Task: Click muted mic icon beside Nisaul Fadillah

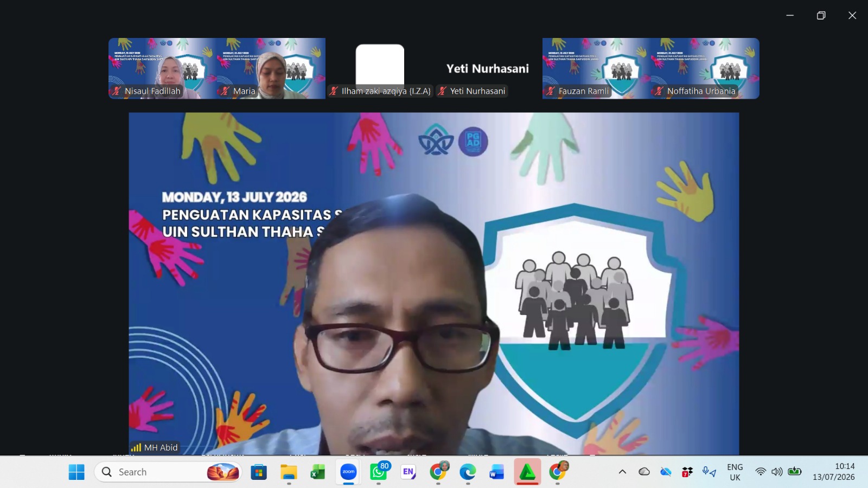Action: (117, 91)
